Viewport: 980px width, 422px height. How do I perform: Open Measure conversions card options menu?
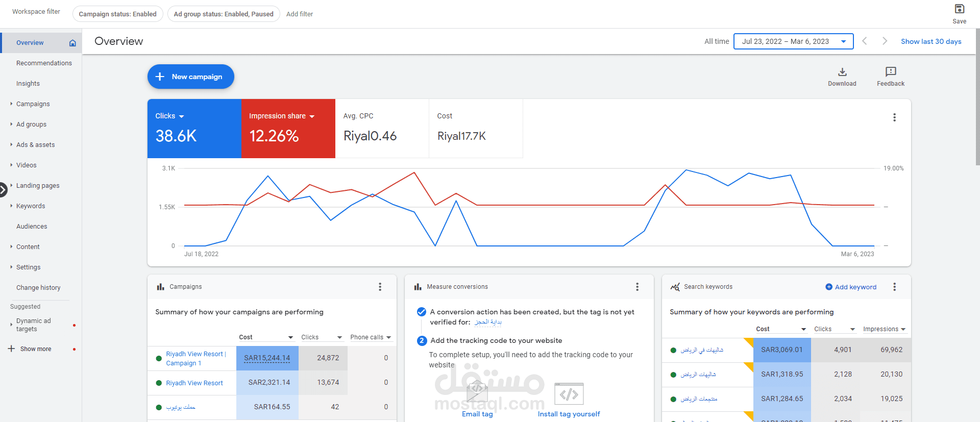637,287
